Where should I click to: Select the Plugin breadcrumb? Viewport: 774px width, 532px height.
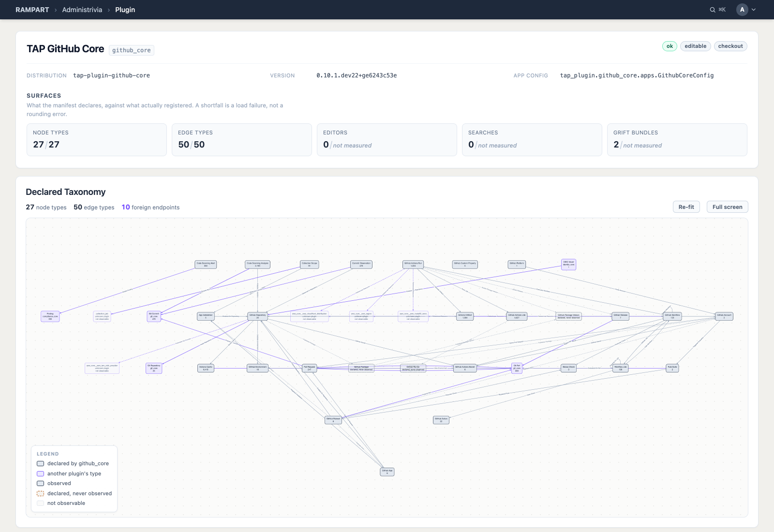(125, 10)
